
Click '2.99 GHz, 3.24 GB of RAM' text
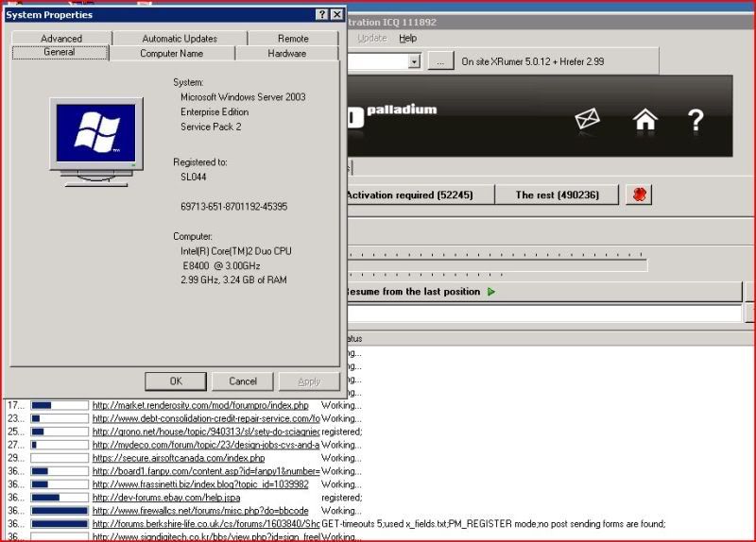(233, 279)
